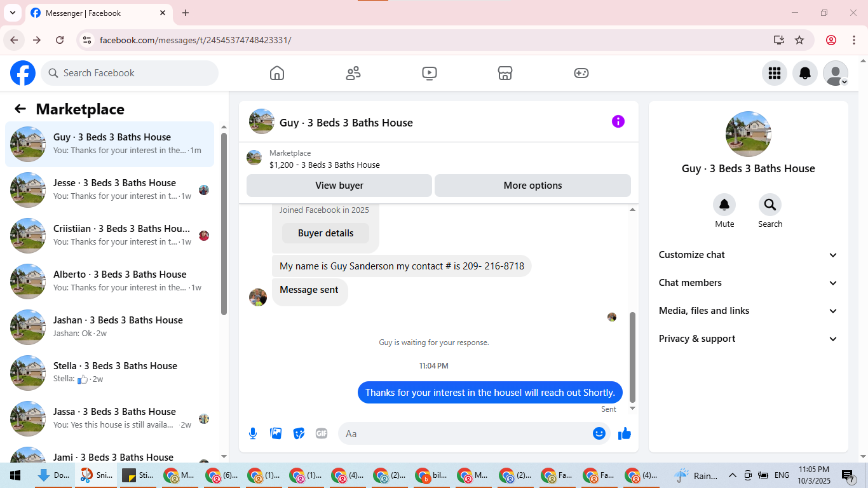Open the Marketplace storefront icon
868x488 pixels.
[505, 73]
